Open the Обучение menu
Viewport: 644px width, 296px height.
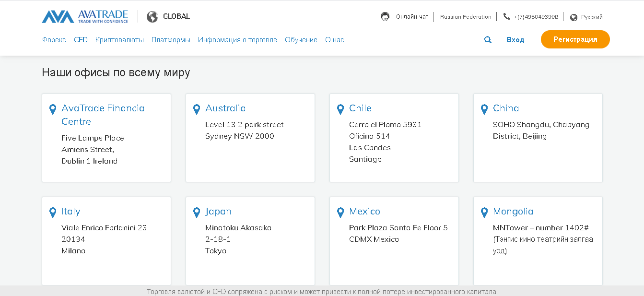301,40
